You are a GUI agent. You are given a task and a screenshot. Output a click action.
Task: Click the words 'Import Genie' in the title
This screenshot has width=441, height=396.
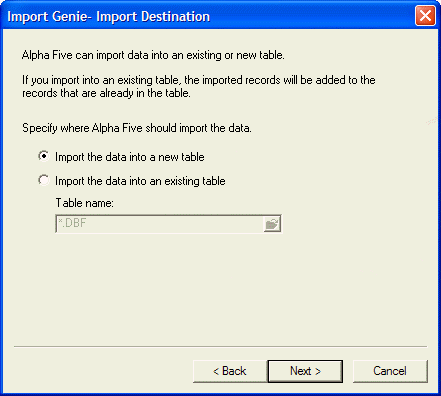click(x=47, y=17)
